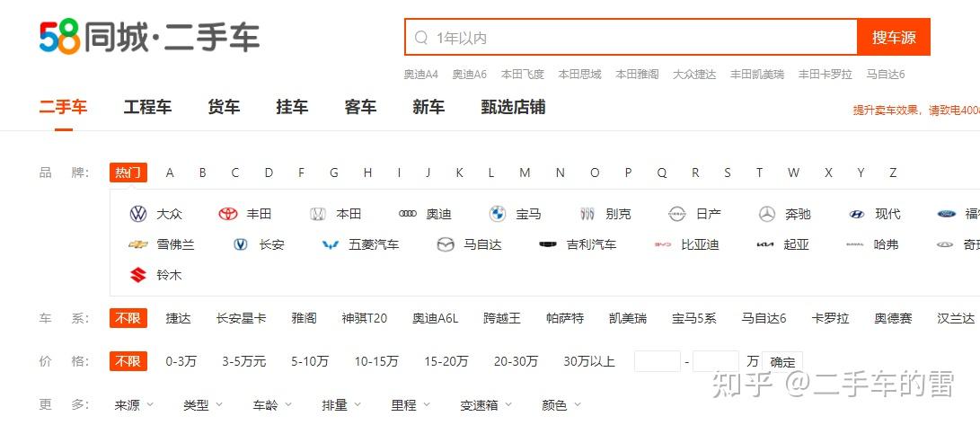Image resolution: width=980 pixels, height=425 pixels.
Task: Select the Hyundai 现代 brand logo
Action: click(x=857, y=215)
